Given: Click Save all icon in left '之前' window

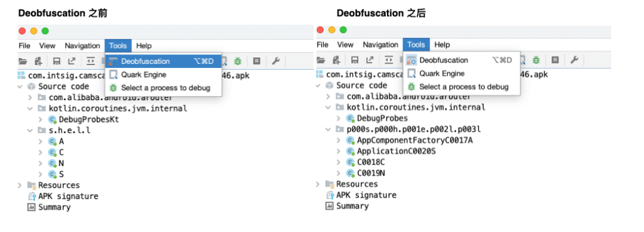Looking at the screenshot, I should pyautogui.click(x=57, y=61).
